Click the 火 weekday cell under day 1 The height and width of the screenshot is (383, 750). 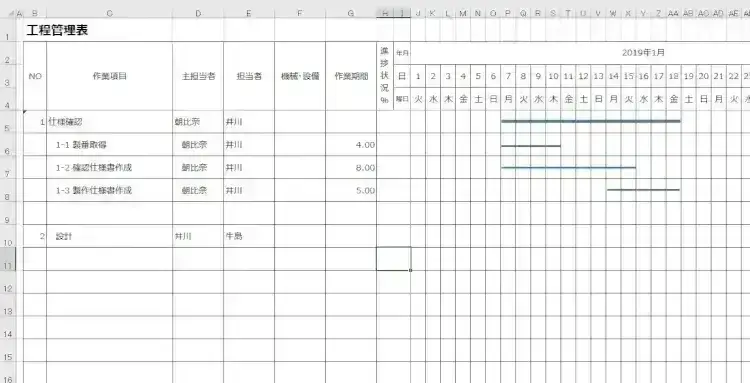418,99
